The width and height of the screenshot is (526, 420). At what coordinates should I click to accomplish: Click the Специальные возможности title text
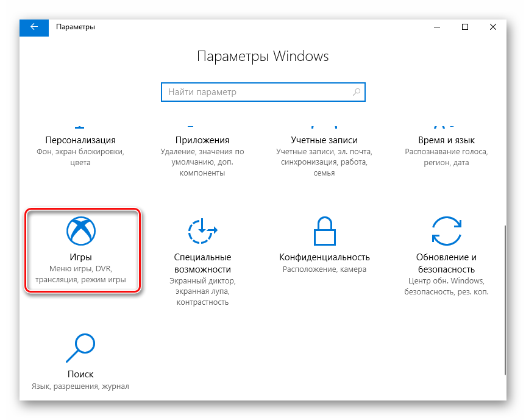click(202, 263)
